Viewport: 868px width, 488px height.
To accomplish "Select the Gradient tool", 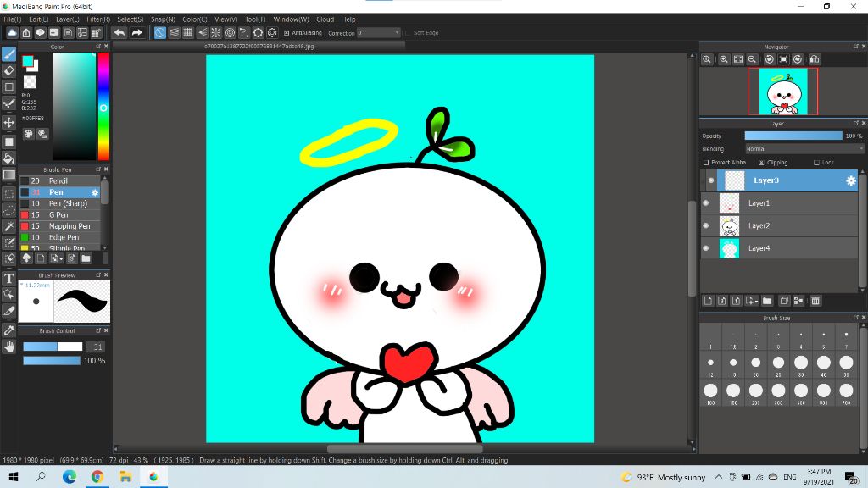I will tap(8, 175).
